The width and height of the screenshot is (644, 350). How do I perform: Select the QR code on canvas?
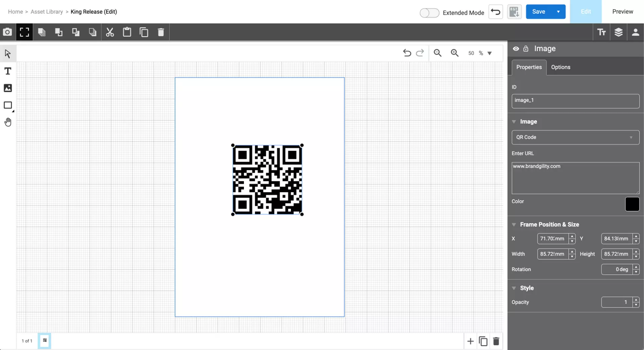click(x=267, y=180)
